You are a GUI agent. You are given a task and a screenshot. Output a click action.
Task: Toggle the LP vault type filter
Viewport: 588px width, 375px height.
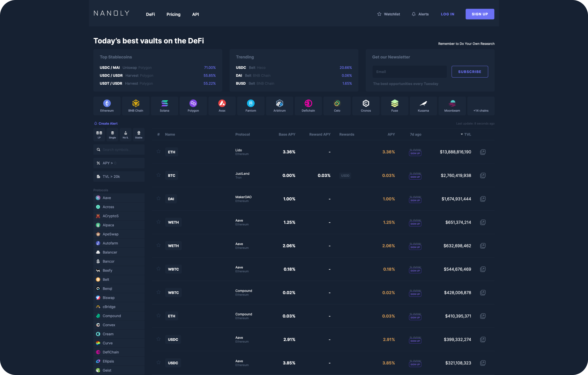[99, 134]
